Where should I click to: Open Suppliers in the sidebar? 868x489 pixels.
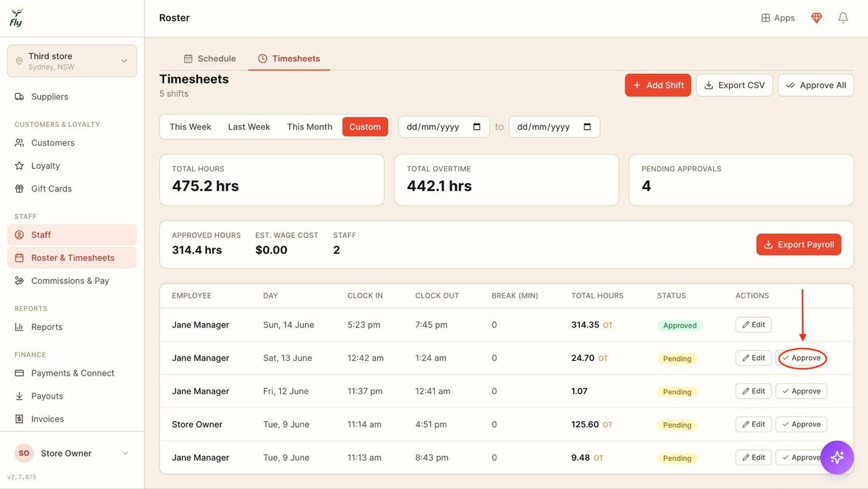point(72,96)
